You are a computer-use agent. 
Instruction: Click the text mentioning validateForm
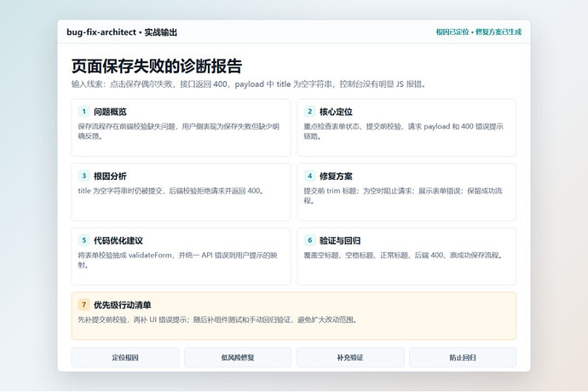coord(178,260)
